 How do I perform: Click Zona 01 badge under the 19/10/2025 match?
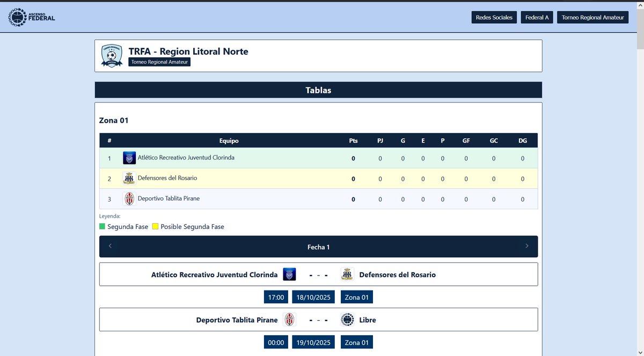(357, 342)
